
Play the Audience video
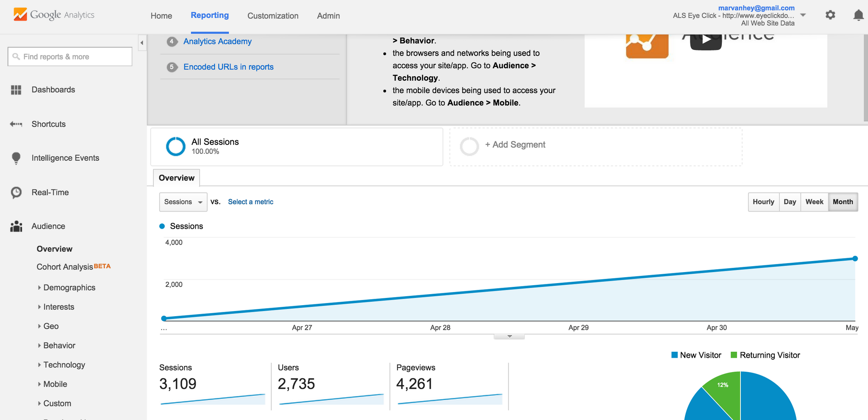point(706,40)
